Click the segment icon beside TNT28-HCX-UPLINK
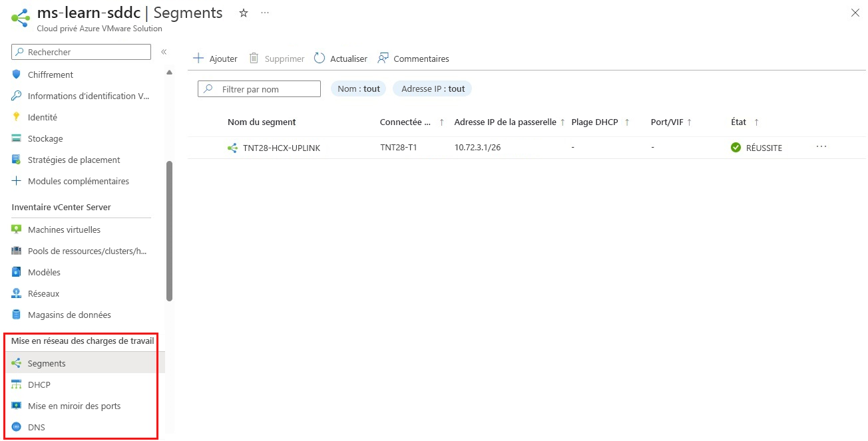This screenshot has height=441, width=868. tap(232, 148)
